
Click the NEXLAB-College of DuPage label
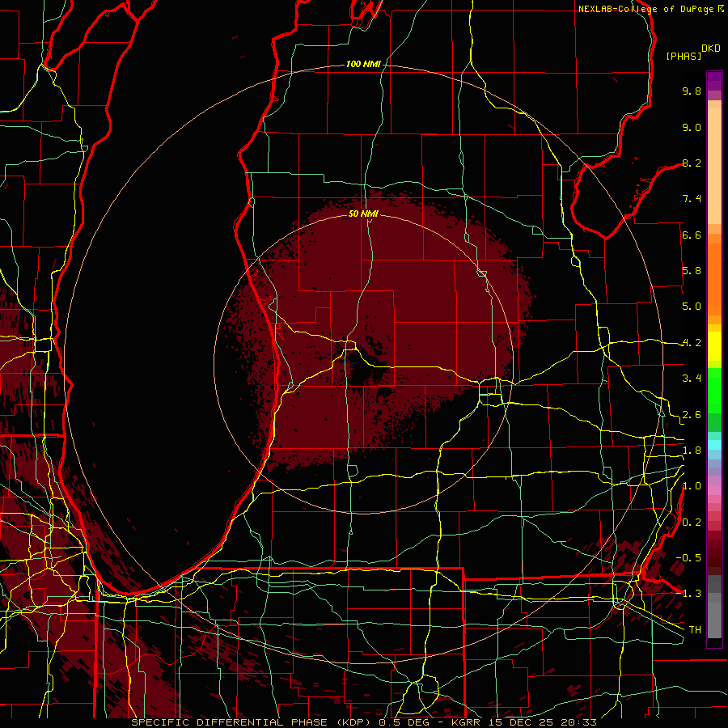point(646,9)
